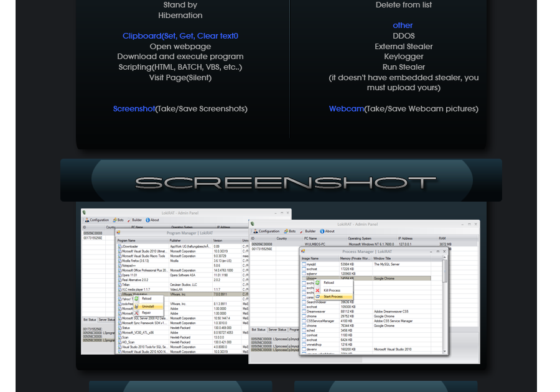
Task: Open Bot Status tab in rear Admin Panel
Action: 90,320
